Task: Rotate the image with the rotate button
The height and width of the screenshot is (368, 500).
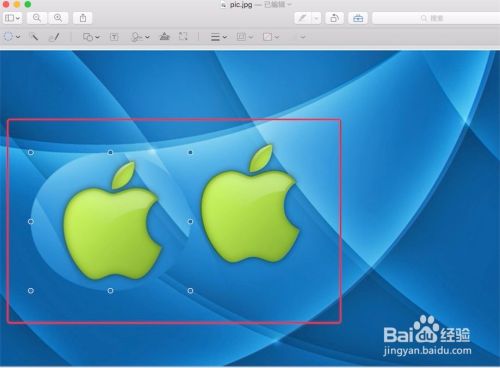Action: 334,18
